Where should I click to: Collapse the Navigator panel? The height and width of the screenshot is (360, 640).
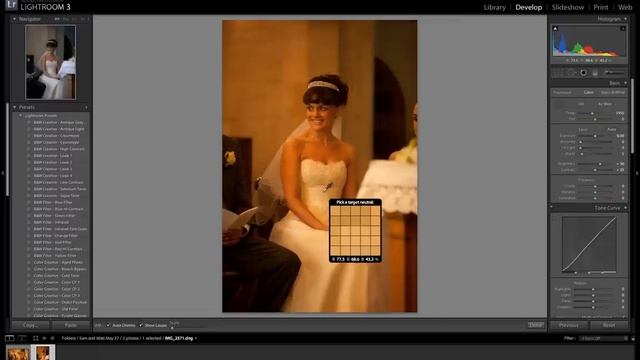coord(15,19)
